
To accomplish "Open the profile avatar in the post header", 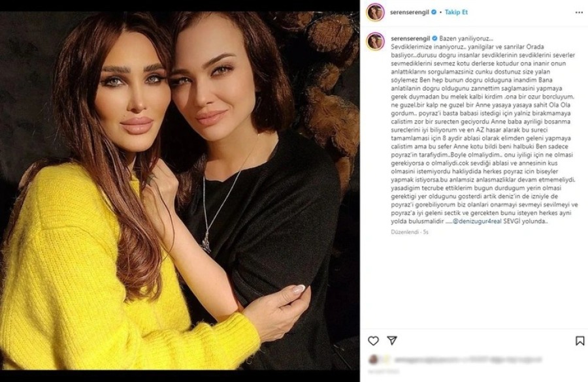I will [375, 12].
